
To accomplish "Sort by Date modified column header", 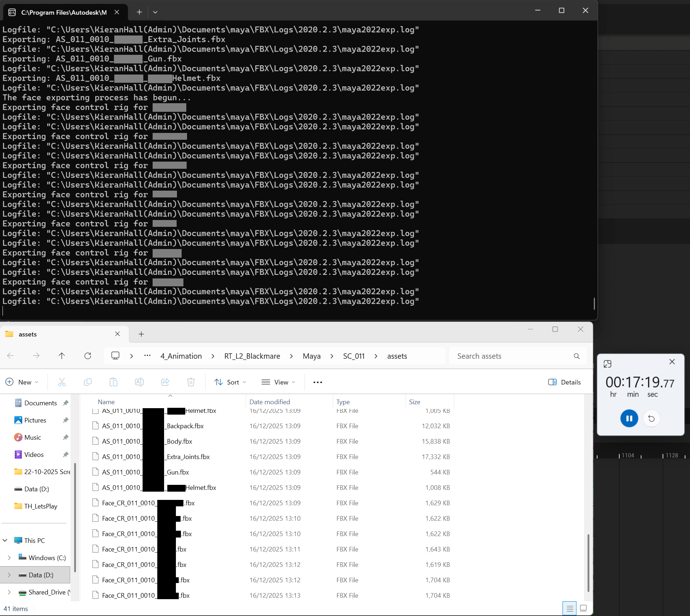I will pyautogui.click(x=270, y=402).
